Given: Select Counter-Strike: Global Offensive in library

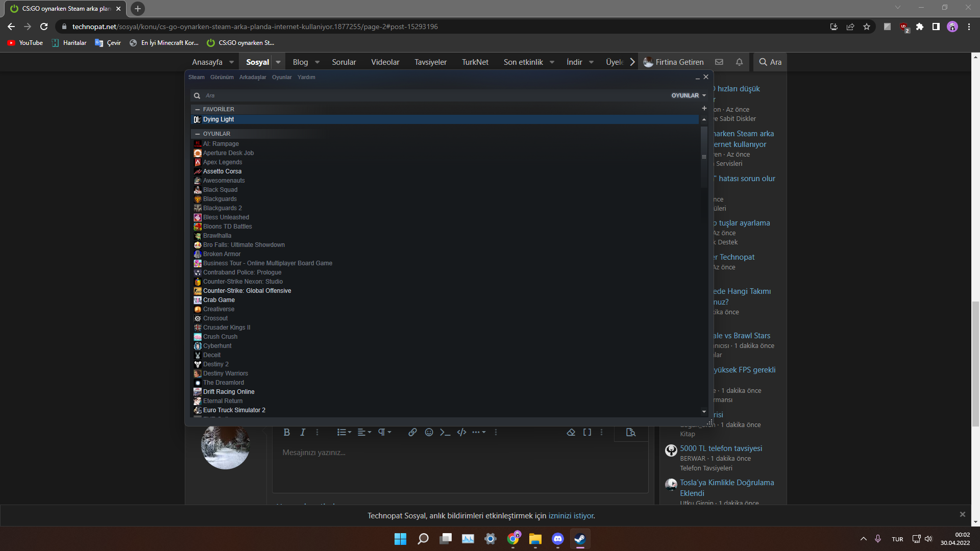Looking at the screenshot, I should pos(247,291).
